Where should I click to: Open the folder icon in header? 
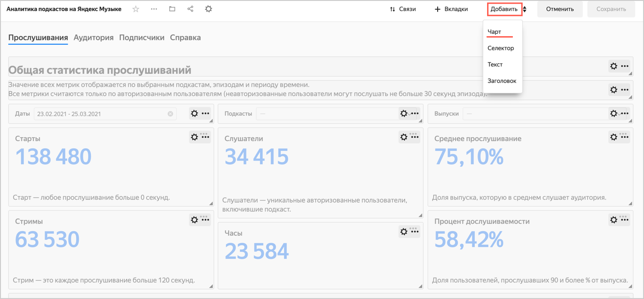[x=172, y=9]
